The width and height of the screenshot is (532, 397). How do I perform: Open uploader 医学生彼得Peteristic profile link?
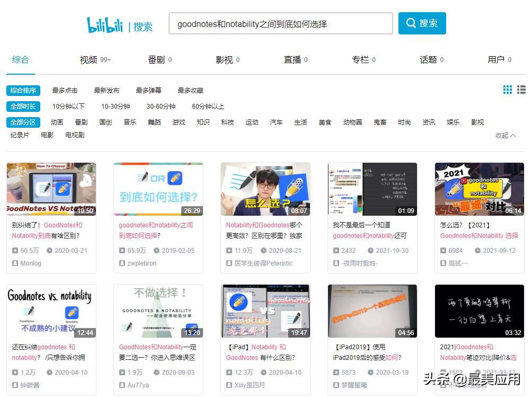[264, 263]
